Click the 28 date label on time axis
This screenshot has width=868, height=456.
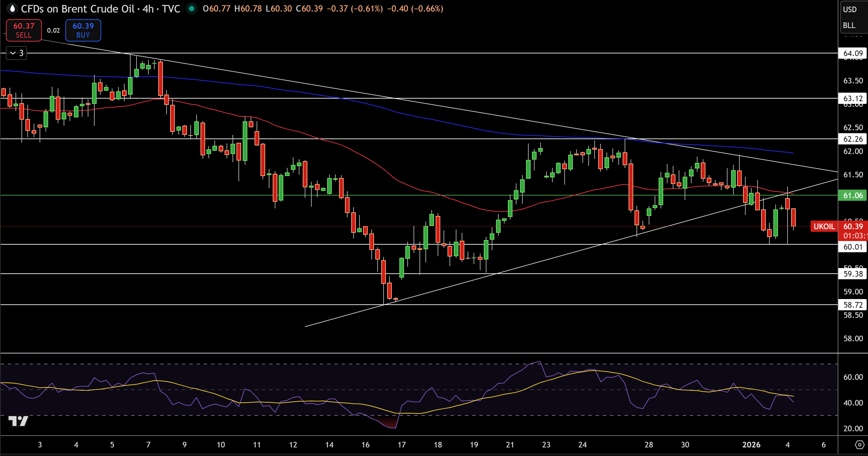tap(649, 444)
